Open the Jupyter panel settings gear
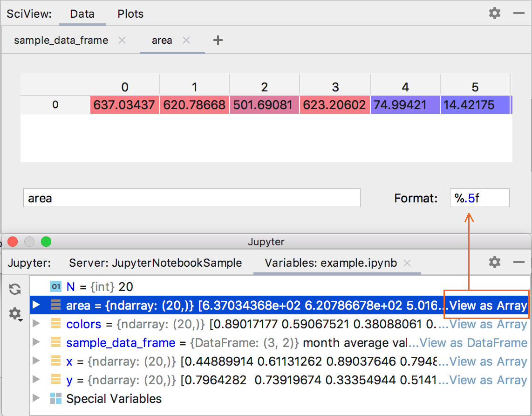Image resolution: width=532 pixels, height=416 pixels. coord(494,262)
